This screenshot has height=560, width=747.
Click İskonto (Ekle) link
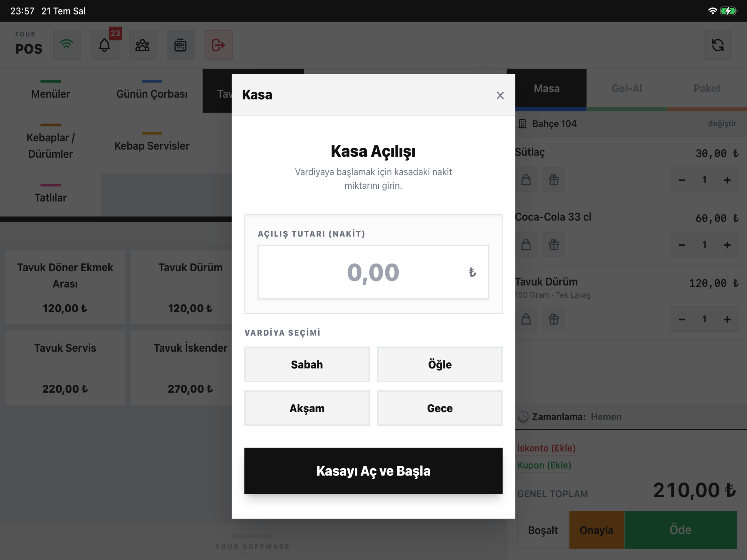[546, 448]
